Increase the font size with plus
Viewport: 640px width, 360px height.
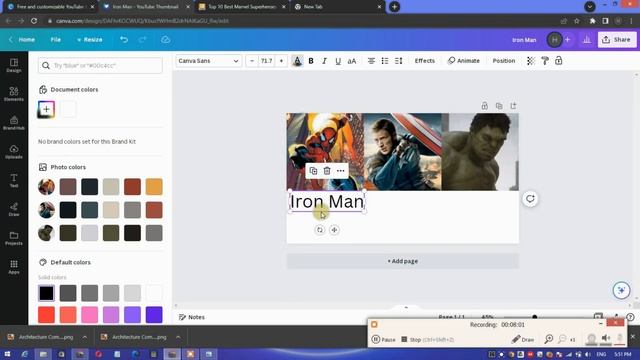tap(281, 61)
